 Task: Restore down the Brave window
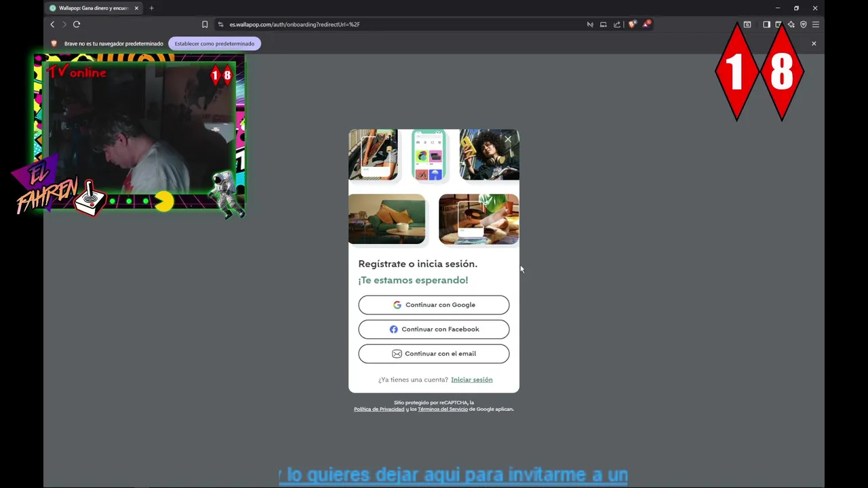point(796,8)
